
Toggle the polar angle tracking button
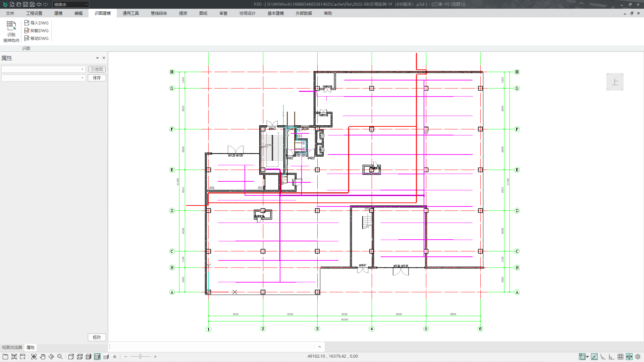click(603, 357)
